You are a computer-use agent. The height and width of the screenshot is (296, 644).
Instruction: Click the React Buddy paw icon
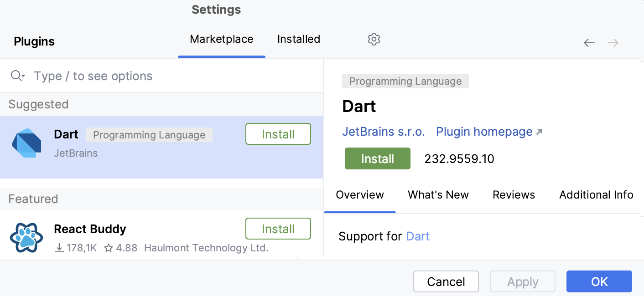click(26, 237)
